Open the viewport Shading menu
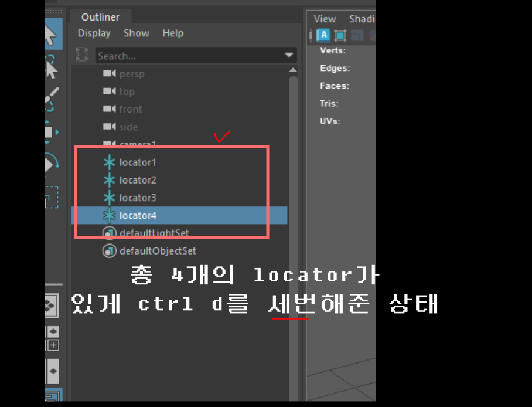Viewport: 532px width, 407px height. coord(362,19)
